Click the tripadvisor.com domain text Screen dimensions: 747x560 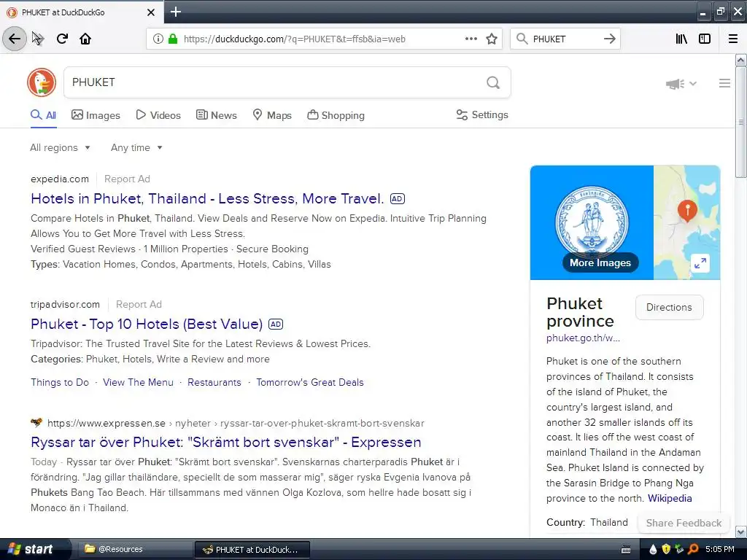[x=65, y=304]
